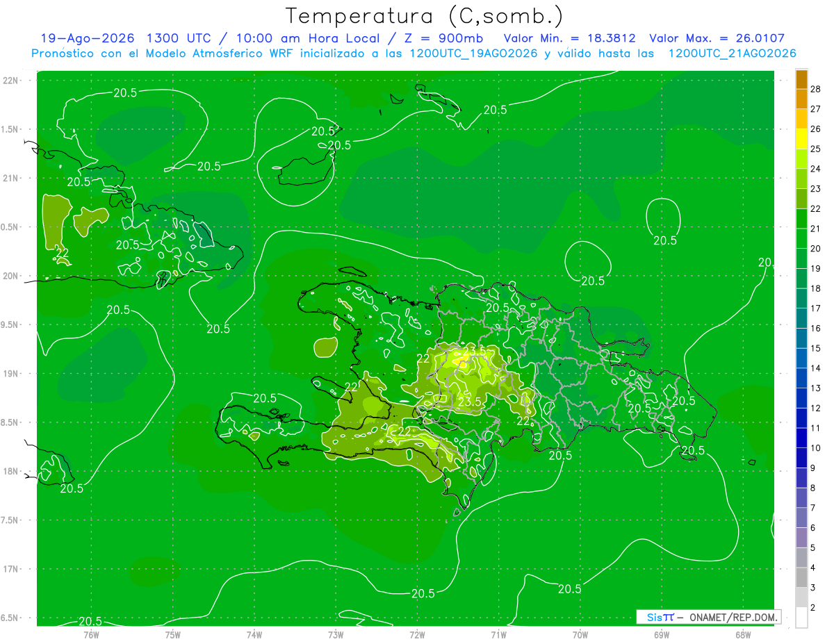Click the initialization stamp "1200UTC_19AGO2026"
The image size is (834, 644).
(473, 53)
